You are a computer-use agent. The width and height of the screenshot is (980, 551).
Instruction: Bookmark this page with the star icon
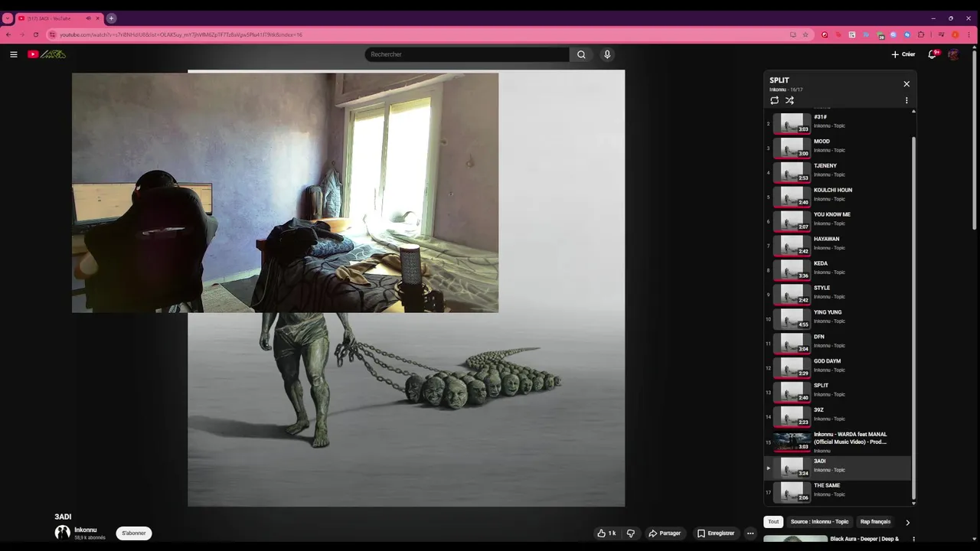click(805, 34)
